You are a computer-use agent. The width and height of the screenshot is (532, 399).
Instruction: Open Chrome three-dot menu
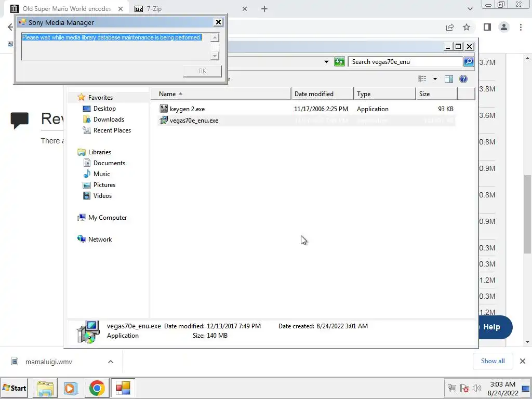coord(521,27)
